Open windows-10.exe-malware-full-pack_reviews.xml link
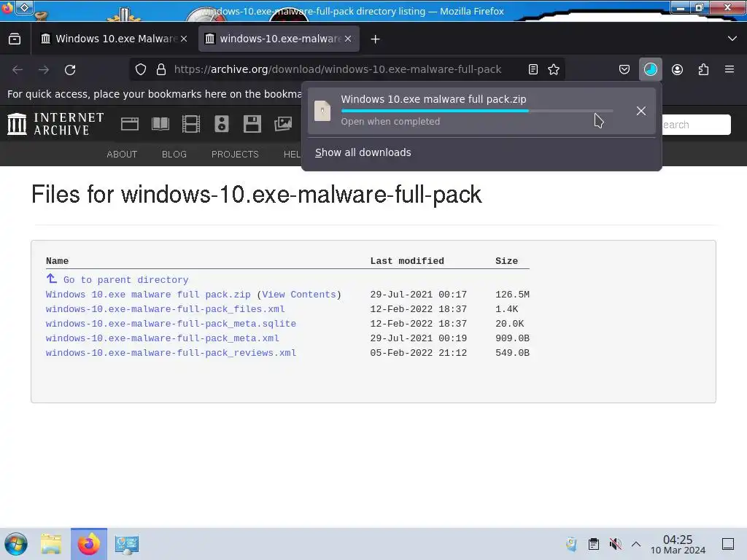Screen dimensions: 747x560 171,353
